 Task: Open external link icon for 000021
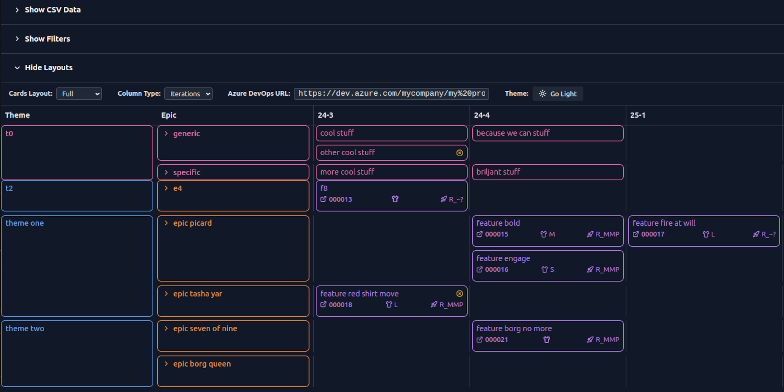coord(480,340)
